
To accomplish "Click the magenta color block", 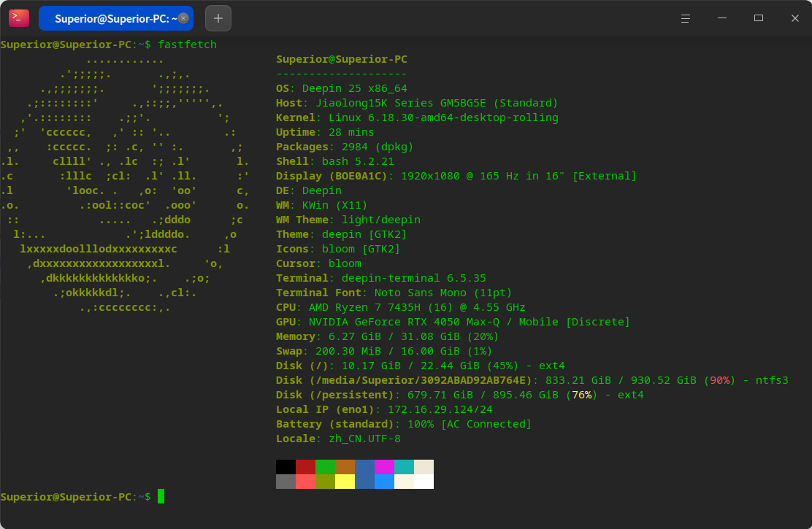I will [384, 467].
